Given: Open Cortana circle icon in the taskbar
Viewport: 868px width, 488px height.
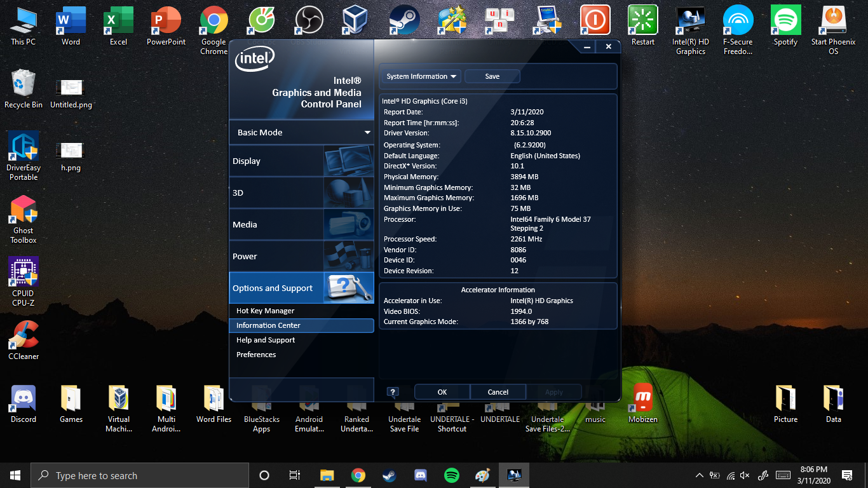Looking at the screenshot, I should (x=264, y=475).
